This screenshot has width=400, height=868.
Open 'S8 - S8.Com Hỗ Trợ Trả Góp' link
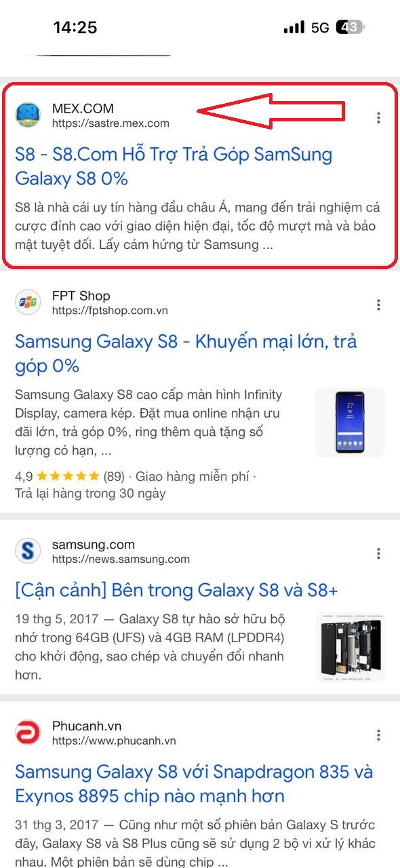(x=174, y=167)
